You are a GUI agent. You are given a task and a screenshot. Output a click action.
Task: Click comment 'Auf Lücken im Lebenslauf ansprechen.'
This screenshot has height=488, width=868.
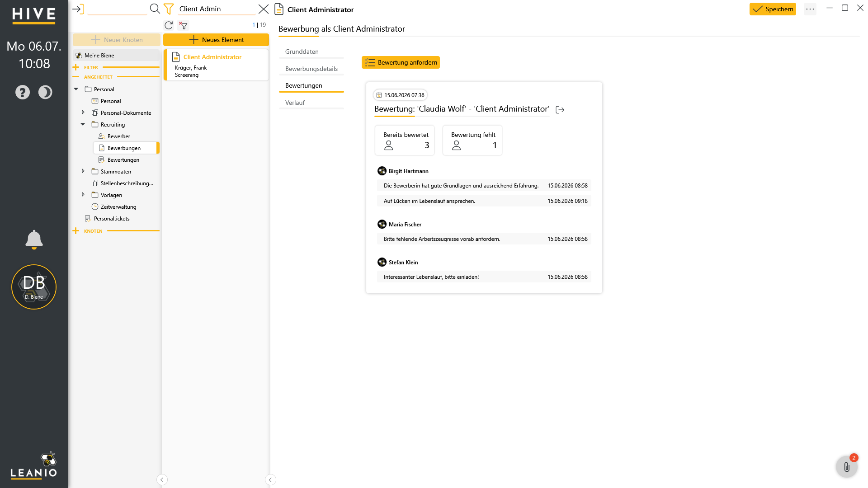point(484,201)
